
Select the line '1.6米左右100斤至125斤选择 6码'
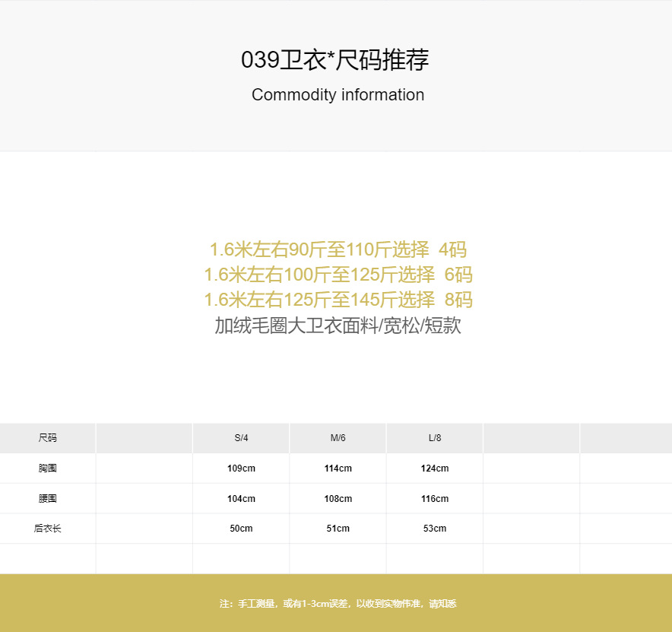tap(338, 275)
